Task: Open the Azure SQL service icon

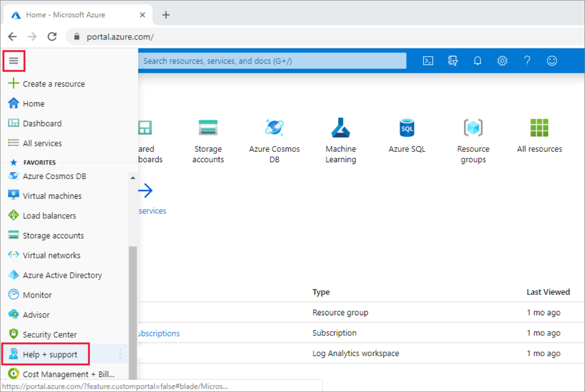Action: tap(407, 128)
